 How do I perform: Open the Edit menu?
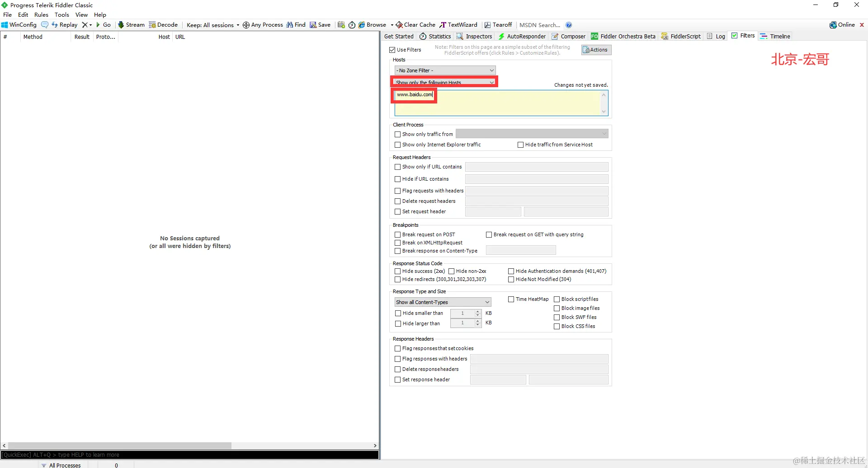23,14
